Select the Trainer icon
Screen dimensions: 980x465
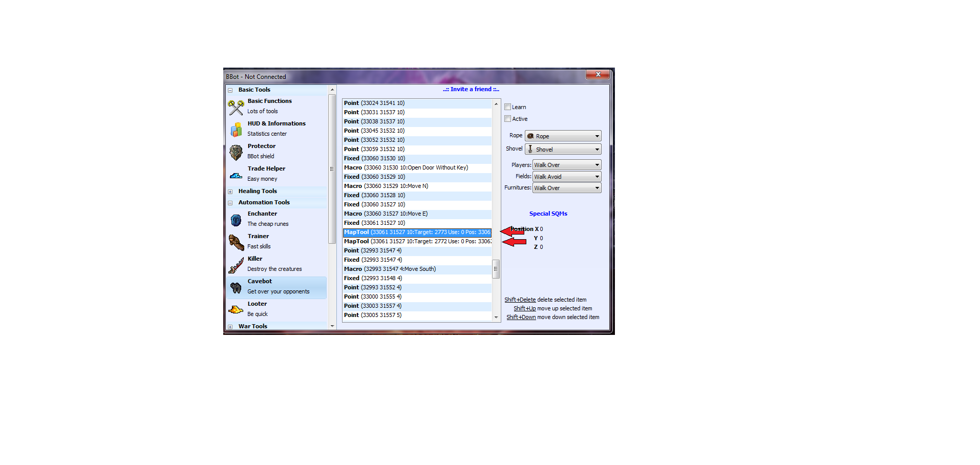tap(236, 242)
